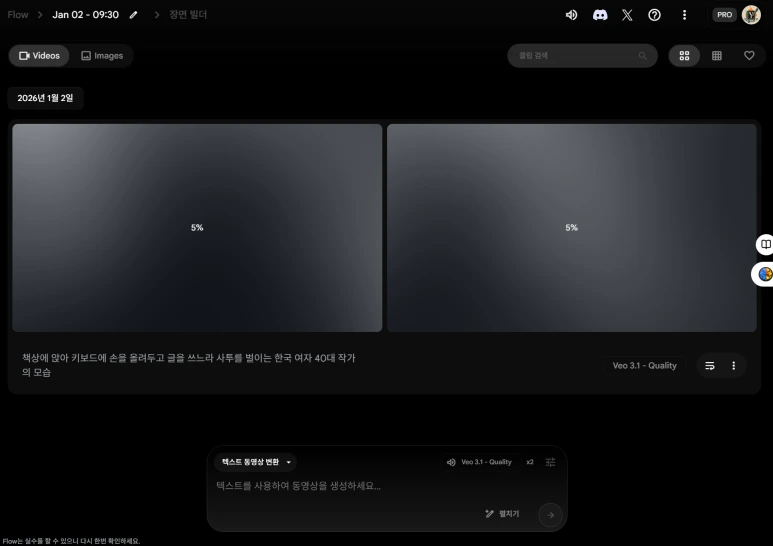Open the right generating video thumbnail

571,228
